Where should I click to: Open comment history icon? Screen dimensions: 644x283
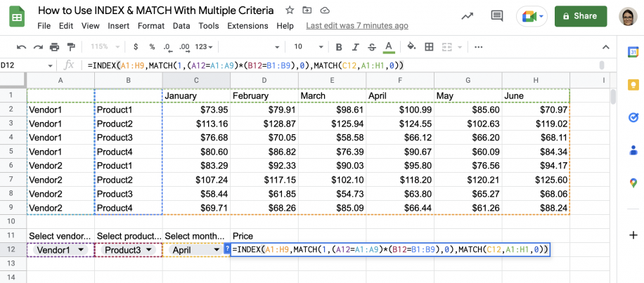tap(497, 16)
